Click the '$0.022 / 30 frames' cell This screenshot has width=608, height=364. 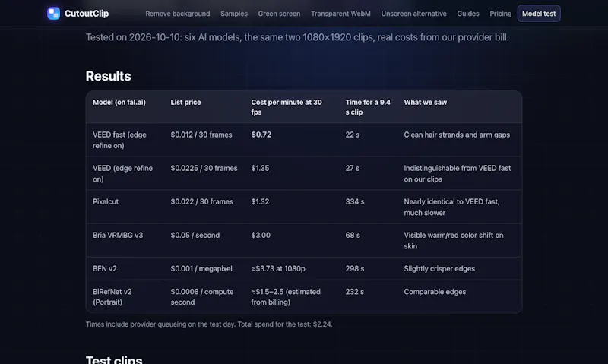tap(201, 201)
